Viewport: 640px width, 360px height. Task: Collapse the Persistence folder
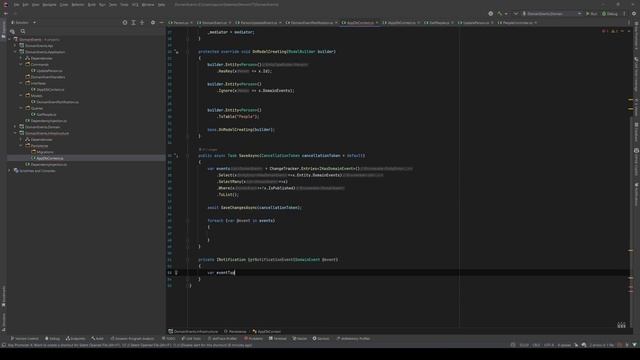tap(21, 146)
